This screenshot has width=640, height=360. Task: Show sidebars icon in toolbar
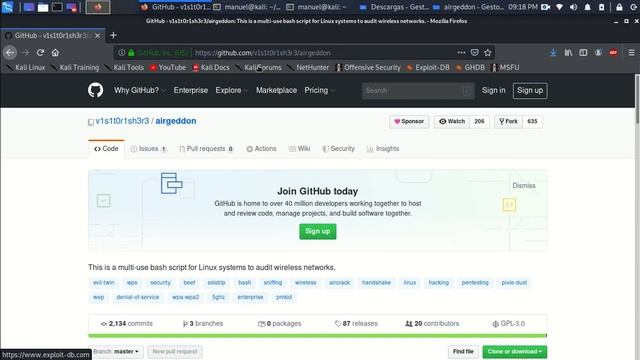[583, 53]
